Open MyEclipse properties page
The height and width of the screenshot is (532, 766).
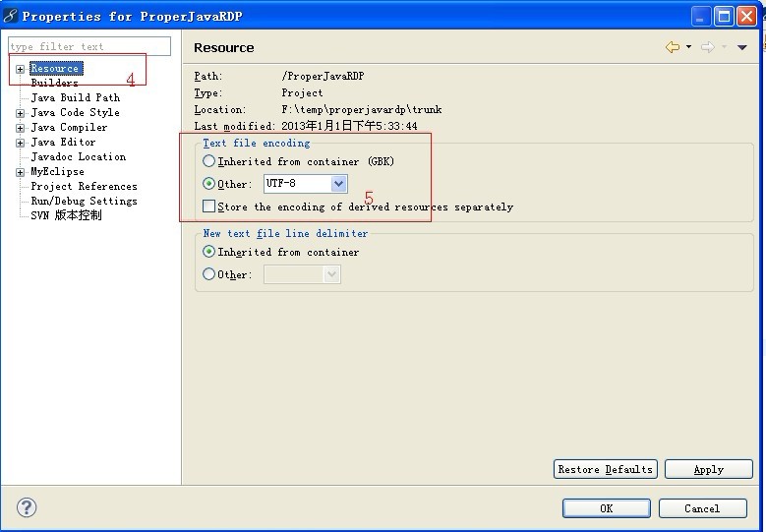pyautogui.click(x=57, y=171)
